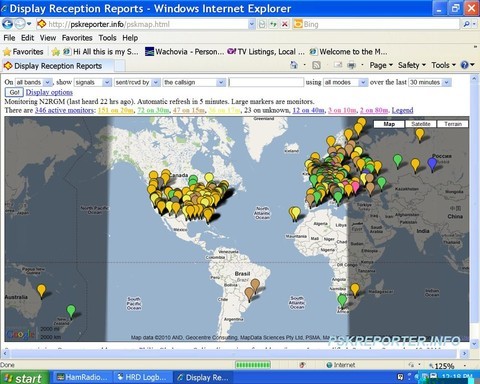Image resolution: width=480 pixels, height=384 pixels.
Task: Click the Read Mail icon
Action: point(338,65)
